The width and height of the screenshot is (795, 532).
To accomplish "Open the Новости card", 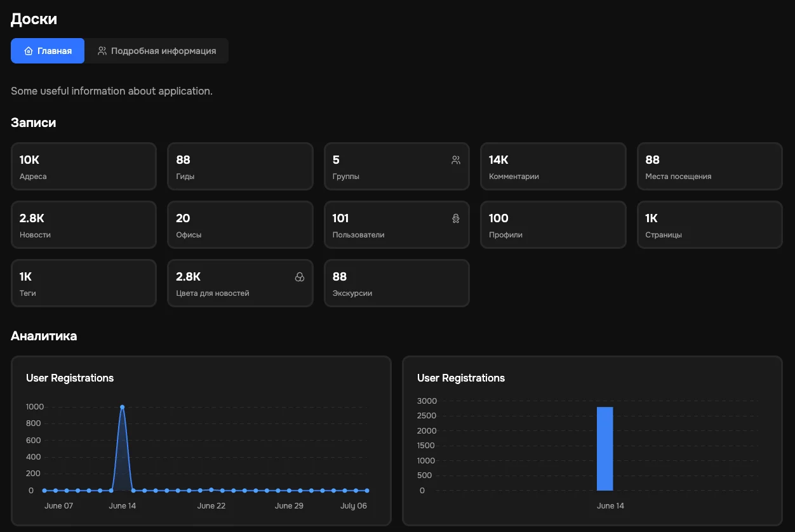I will click(x=84, y=225).
